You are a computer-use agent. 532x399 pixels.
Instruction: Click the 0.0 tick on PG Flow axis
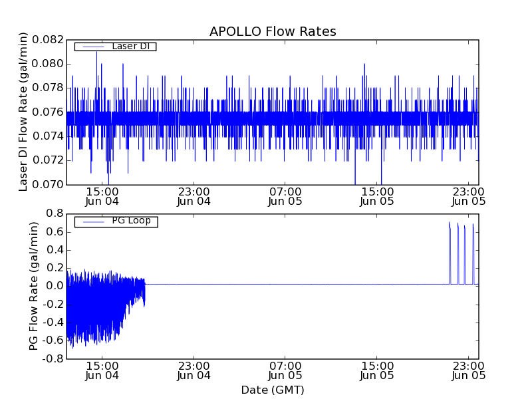[55, 286]
